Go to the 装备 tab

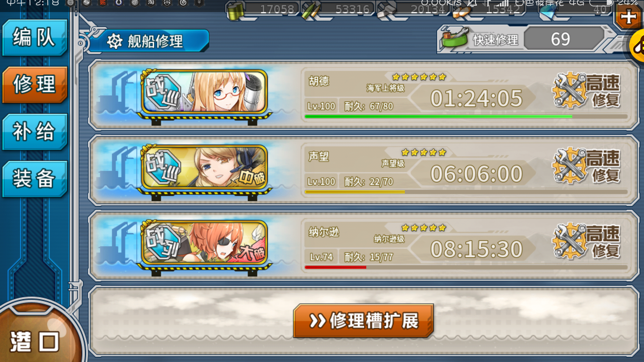[x=35, y=179]
